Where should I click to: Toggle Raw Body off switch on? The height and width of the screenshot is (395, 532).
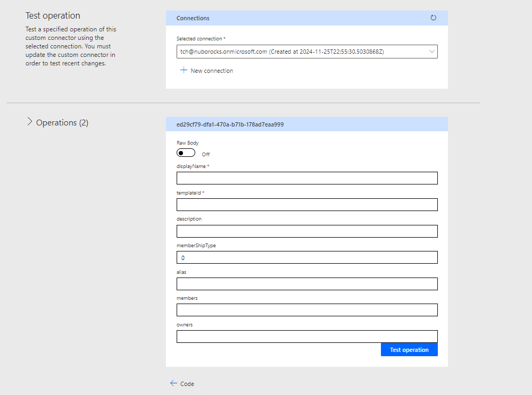tap(186, 153)
